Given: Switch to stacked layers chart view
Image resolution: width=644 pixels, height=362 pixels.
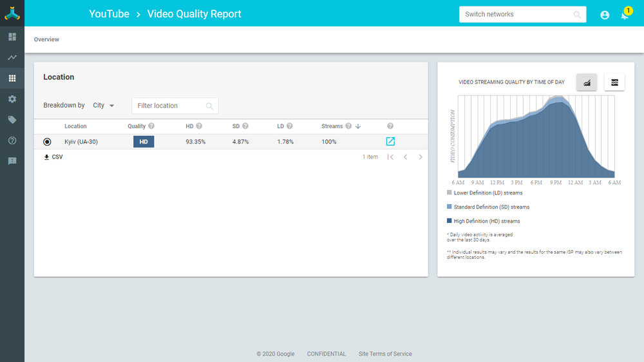Looking at the screenshot, I should click(x=614, y=82).
